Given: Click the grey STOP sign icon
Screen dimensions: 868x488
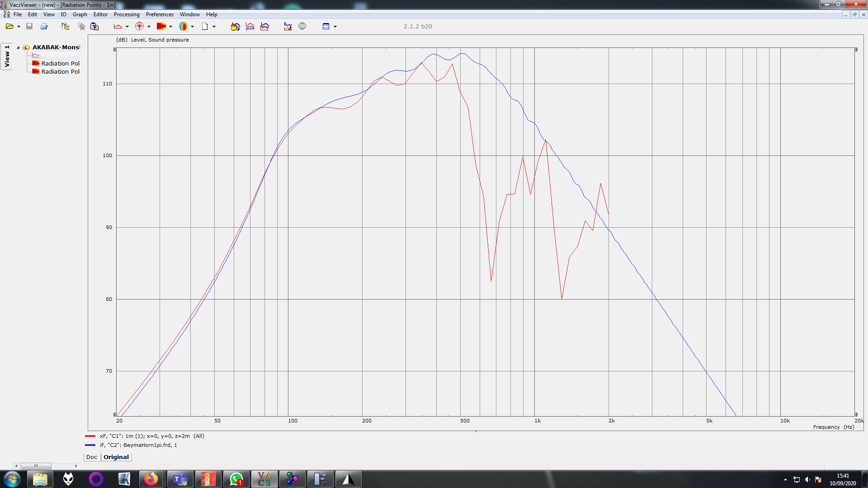Looking at the screenshot, I should click(x=302, y=27).
